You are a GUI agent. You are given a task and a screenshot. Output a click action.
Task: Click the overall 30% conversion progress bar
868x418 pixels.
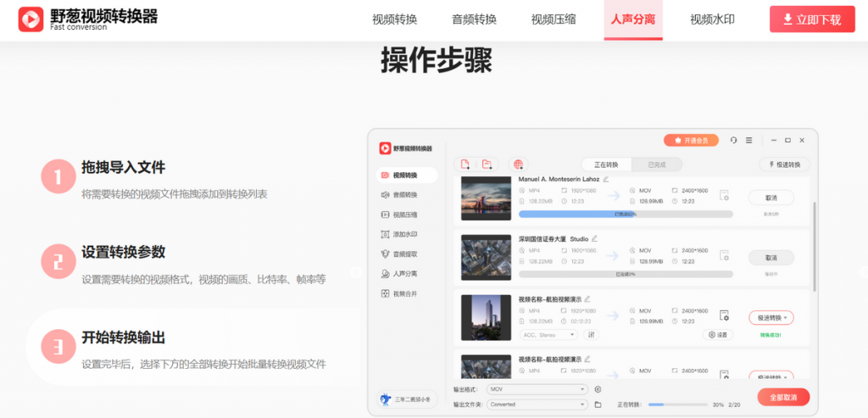pos(677,404)
